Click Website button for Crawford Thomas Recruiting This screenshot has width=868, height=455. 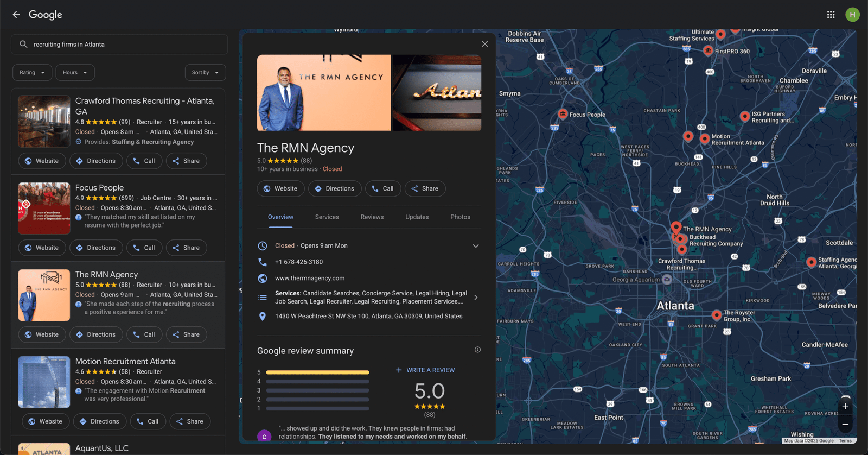click(42, 161)
